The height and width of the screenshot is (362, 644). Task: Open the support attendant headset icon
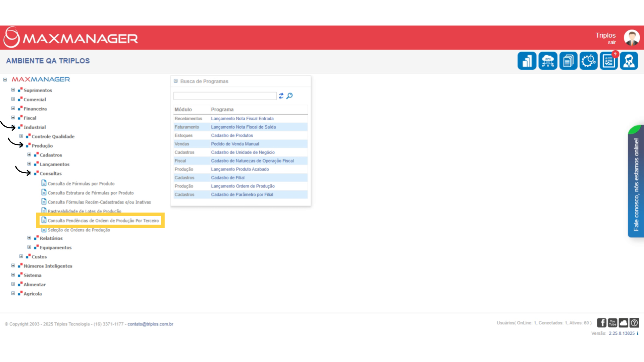pyautogui.click(x=629, y=61)
